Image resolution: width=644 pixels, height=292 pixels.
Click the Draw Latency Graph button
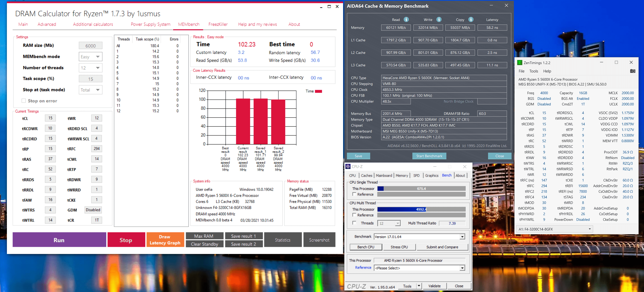(x=165, y=240)
